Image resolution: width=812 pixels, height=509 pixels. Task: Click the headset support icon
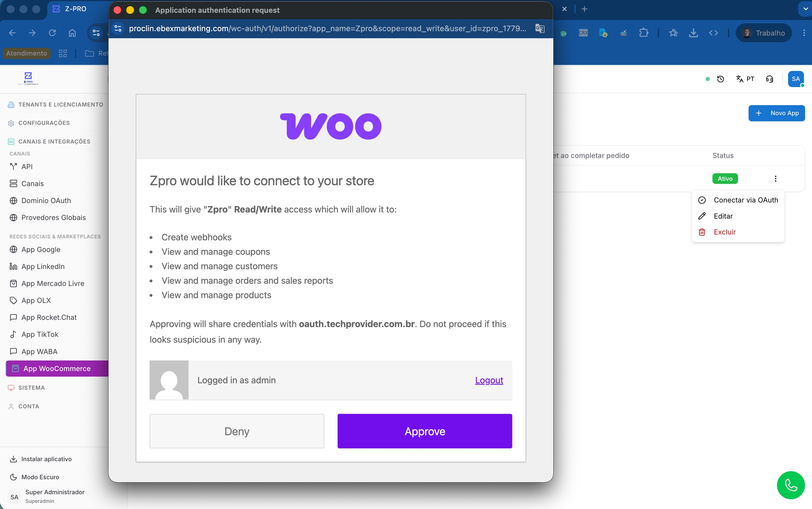(769, 79)
